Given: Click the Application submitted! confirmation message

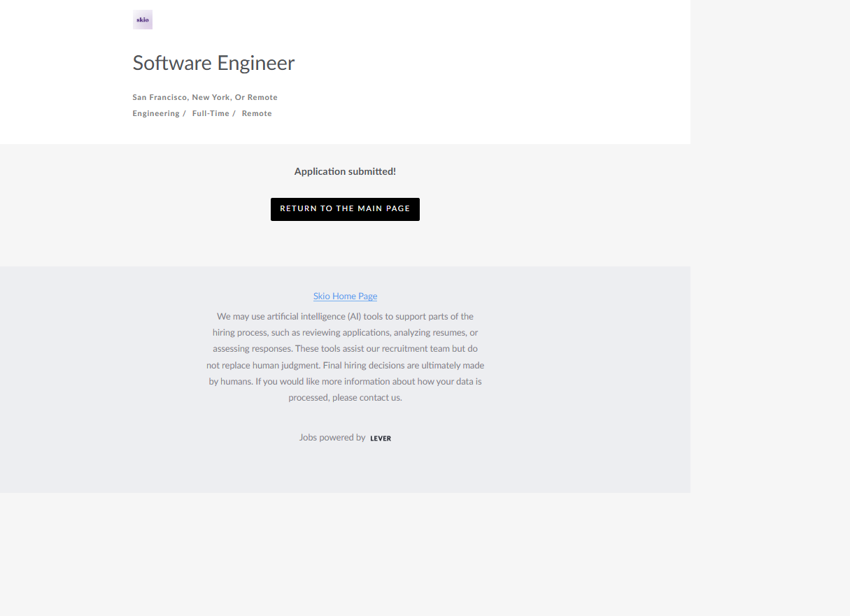Looking at the screenshot, I should point(345,171).
